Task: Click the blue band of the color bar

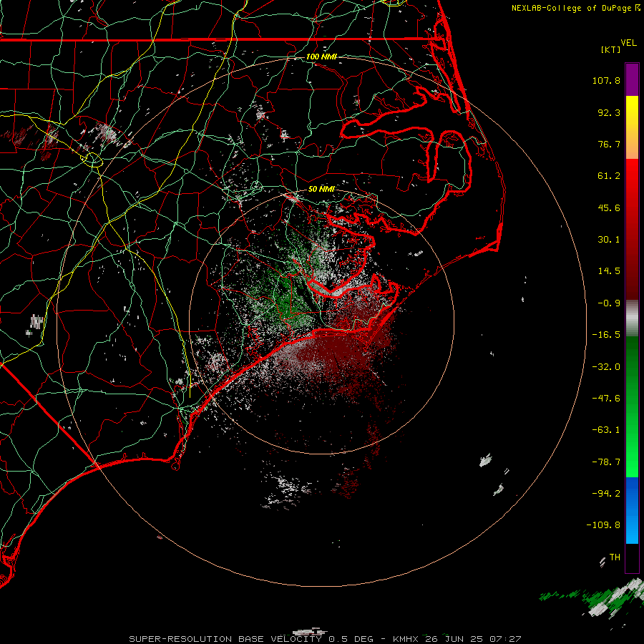Action: click(x=632, y=510)
